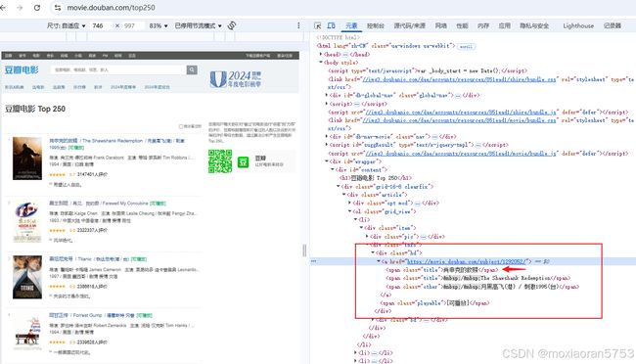
Task: Switch to the 隐私与安全 tab
Action: click(x=534, y=25)
